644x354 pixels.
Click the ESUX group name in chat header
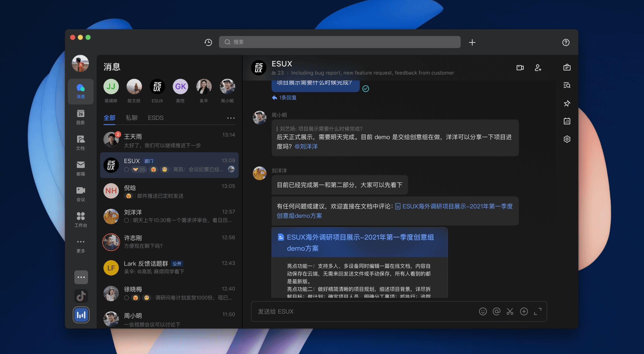point(282,64)
